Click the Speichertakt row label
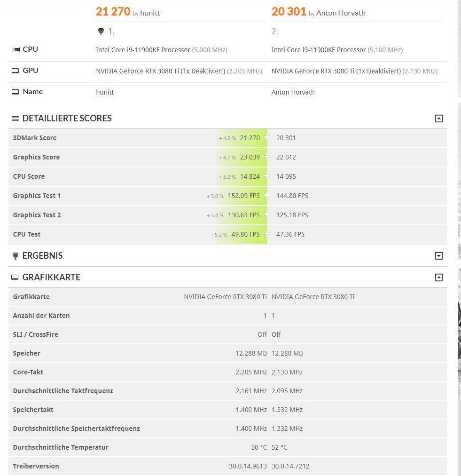The height and width of the screenshot is (476, 461). 33,410
